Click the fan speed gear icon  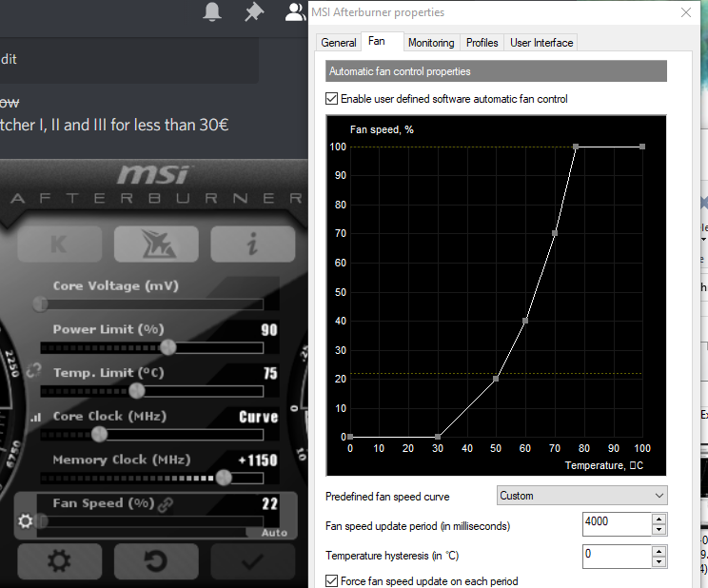(x=26, y=521)
